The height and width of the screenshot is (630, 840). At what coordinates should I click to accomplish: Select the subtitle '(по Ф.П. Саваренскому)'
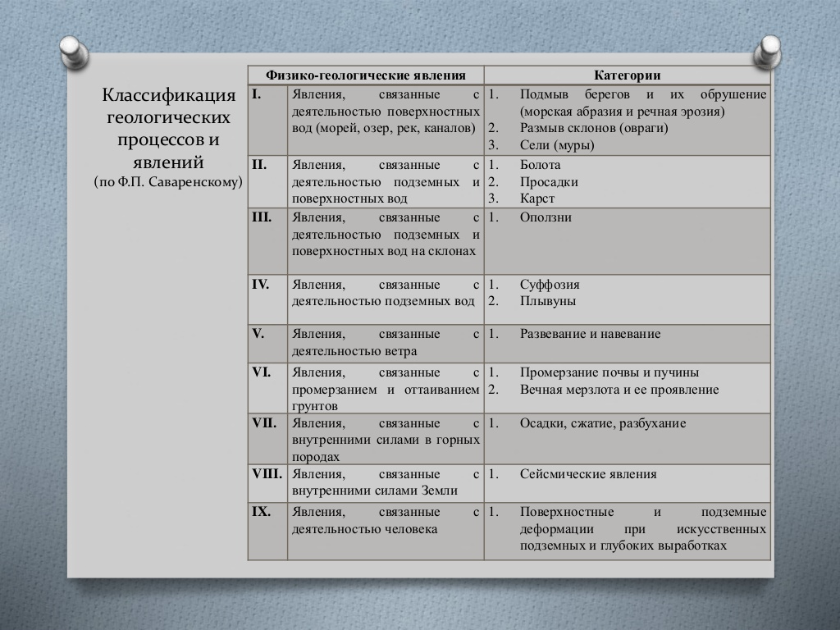[168, 182]
